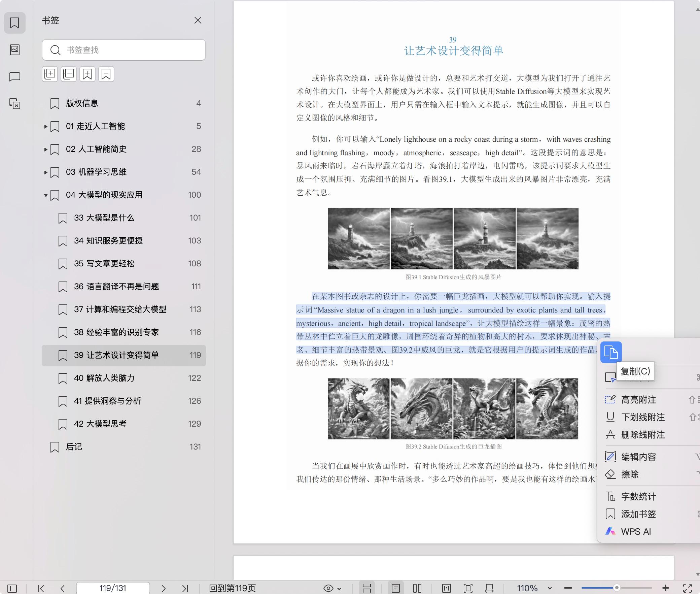Jump to the last page button
Screen dimensions: 700x594
click(x=185, y=588)
